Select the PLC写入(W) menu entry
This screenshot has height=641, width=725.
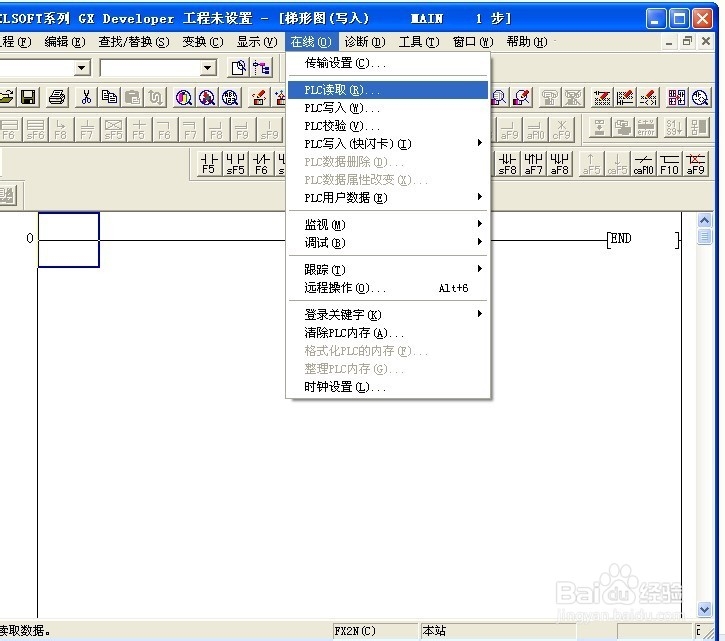click(x=388, y=108)
